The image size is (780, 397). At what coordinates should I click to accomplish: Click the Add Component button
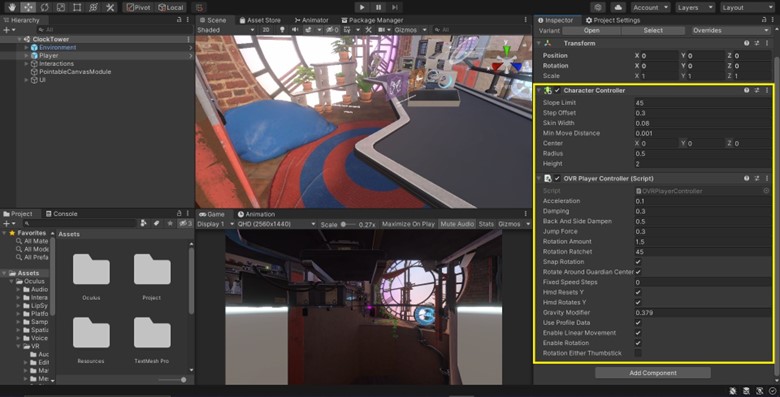coord(653,373)
